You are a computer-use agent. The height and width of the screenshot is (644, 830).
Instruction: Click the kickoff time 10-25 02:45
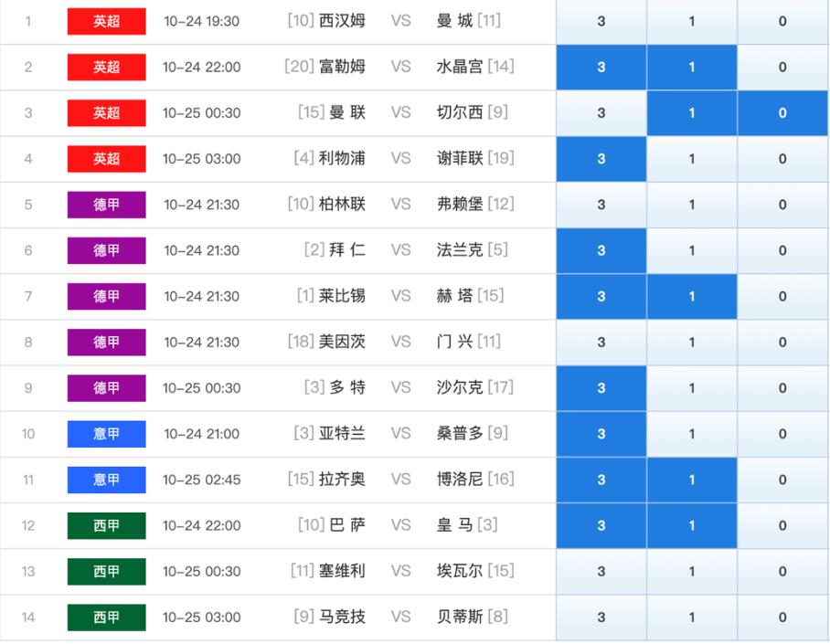(x=202, y=480)
